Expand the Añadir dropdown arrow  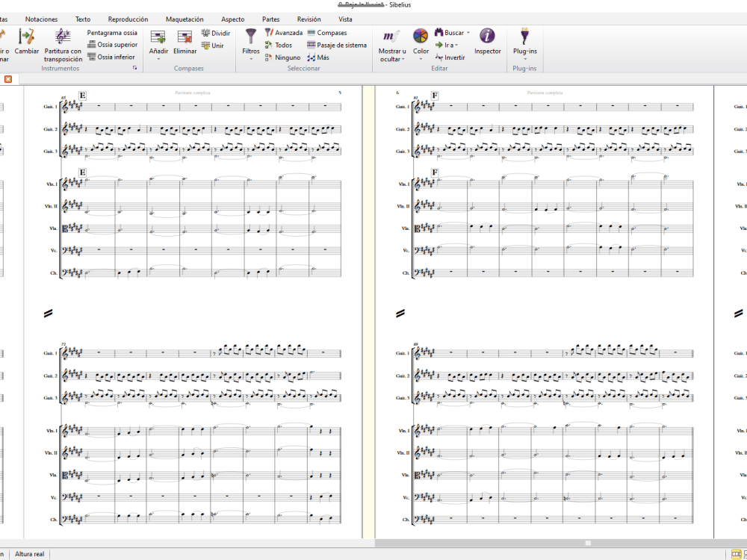[x=158, y=59]
